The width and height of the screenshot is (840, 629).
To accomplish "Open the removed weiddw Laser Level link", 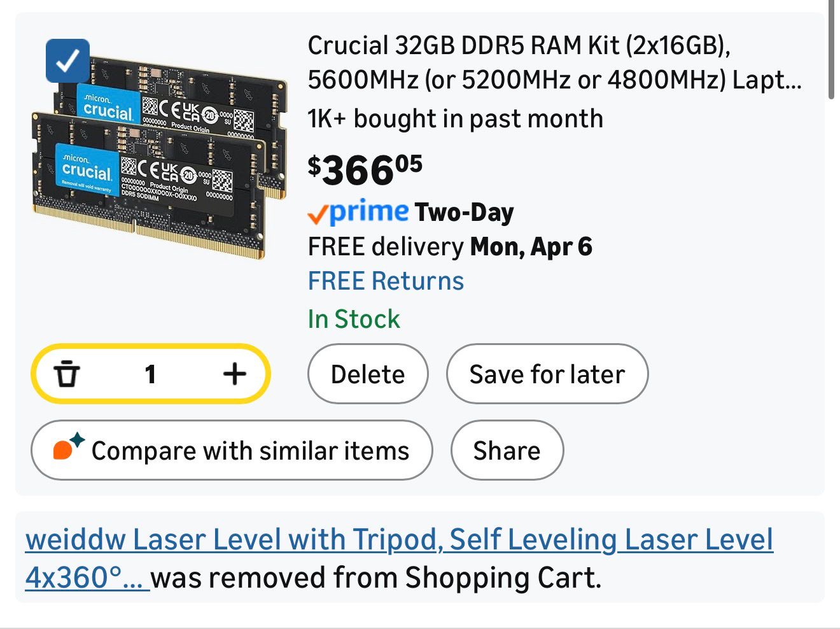I will coord(398,540).
